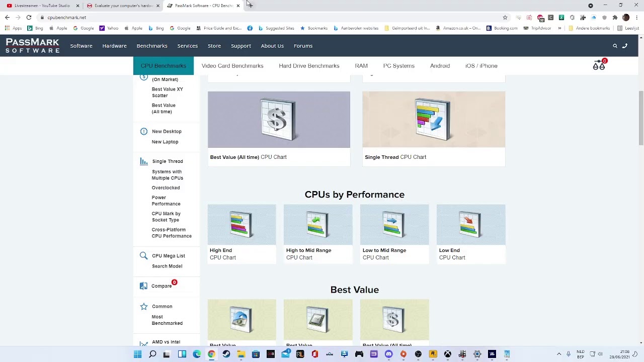Image resolution: width=644 pixels, height=362 pixels.
Task: Click the CPU Mega List magnifier icon
Action: 144,255
